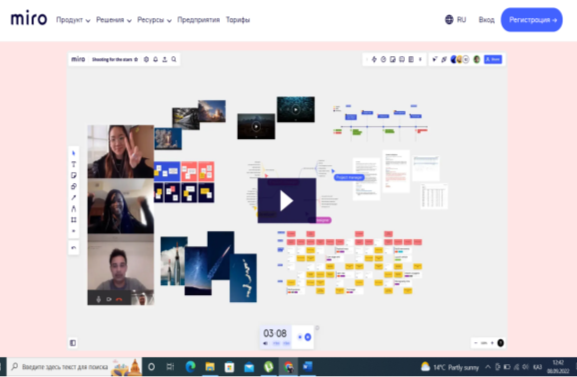Open the notes panel icon in board toolbar
Viewport: 577px width, 377px height.
pyautogui.click(x=411, y=59)
